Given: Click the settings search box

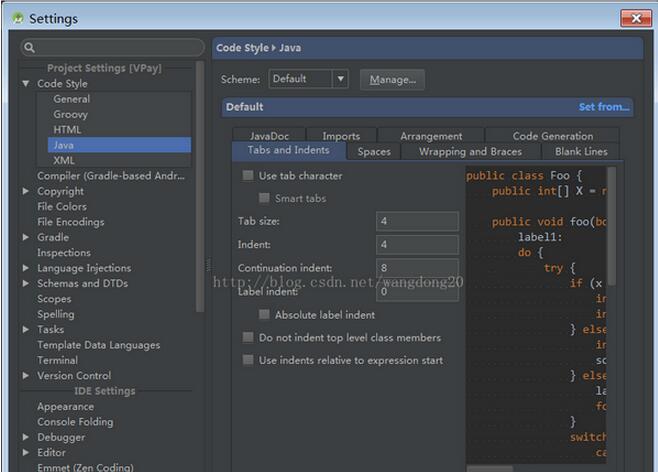Looking at the screenshot, I should click(112, 47).
